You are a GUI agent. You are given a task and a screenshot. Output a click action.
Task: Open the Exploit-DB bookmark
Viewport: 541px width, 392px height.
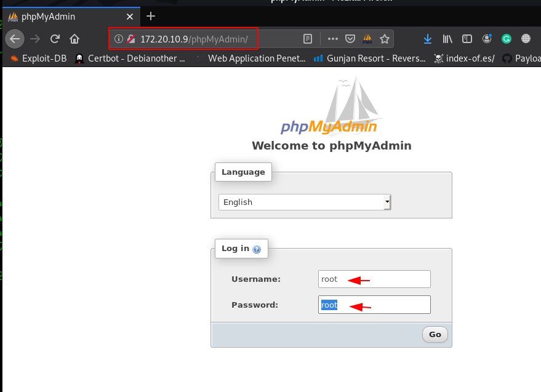[38, 58]
